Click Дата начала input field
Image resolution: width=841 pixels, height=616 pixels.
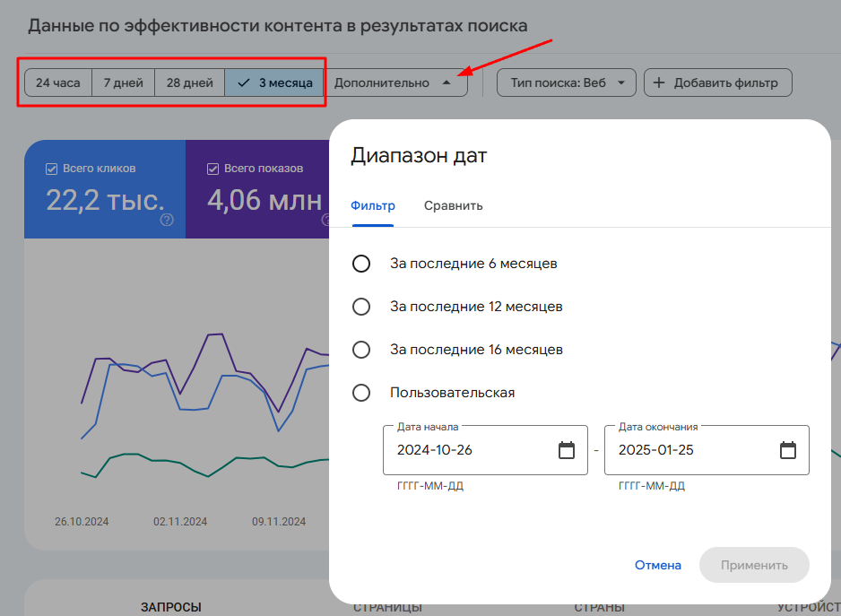click(x=466, y=450)
